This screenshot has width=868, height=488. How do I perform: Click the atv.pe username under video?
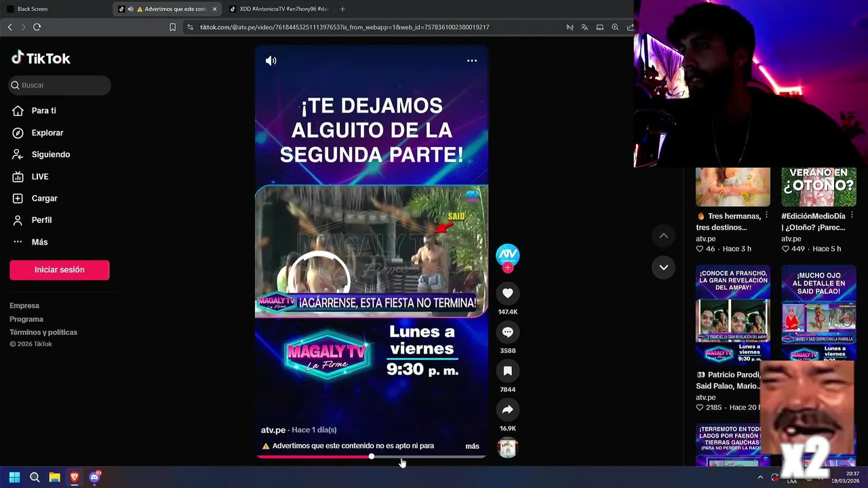click(273, 430)
